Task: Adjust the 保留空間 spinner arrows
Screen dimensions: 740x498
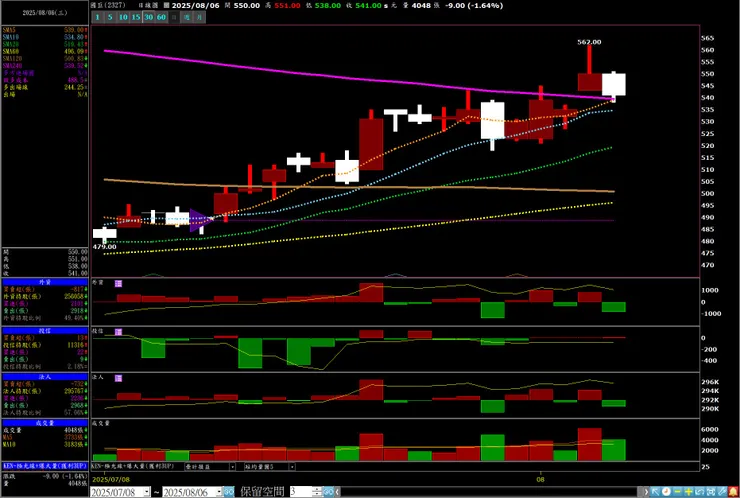Action: click(318, 491)
